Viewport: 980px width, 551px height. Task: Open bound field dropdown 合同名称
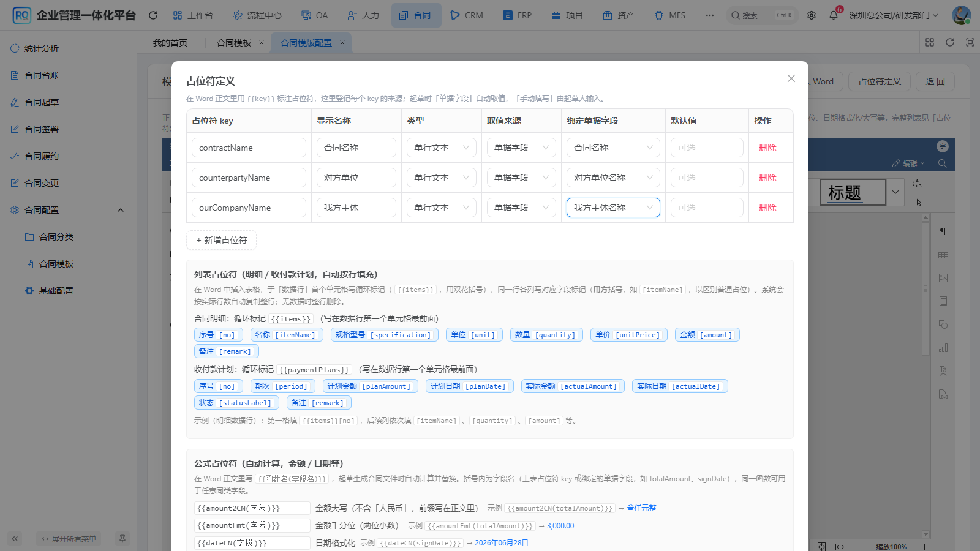click(x=613, y=148)
